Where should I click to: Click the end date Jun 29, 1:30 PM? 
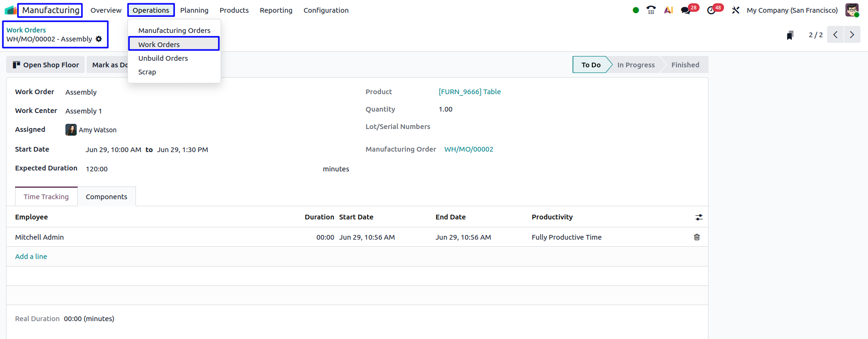coord(183,150)
